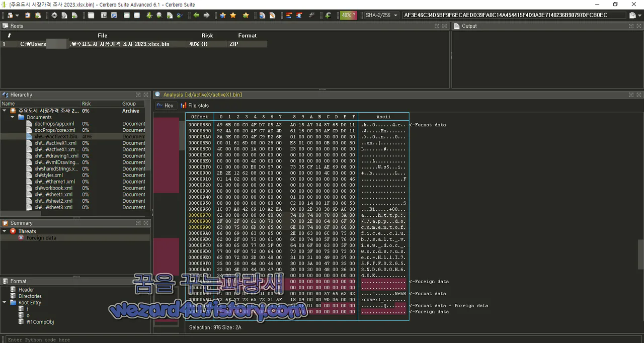Click the red-blue layout bars icon
This screenshot has width=644, height=343.
click(x=289, y=15)
